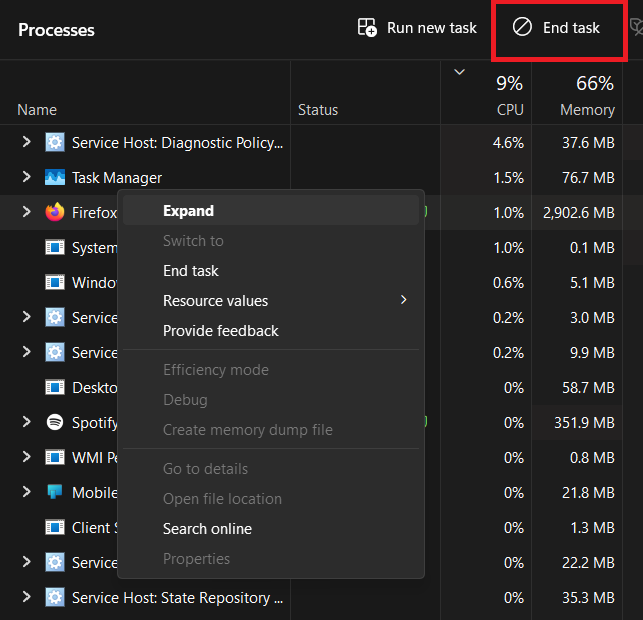Expand the Service Host: State Repository row
The width and height of the screenshot is (643, 620).
(27, 597)
